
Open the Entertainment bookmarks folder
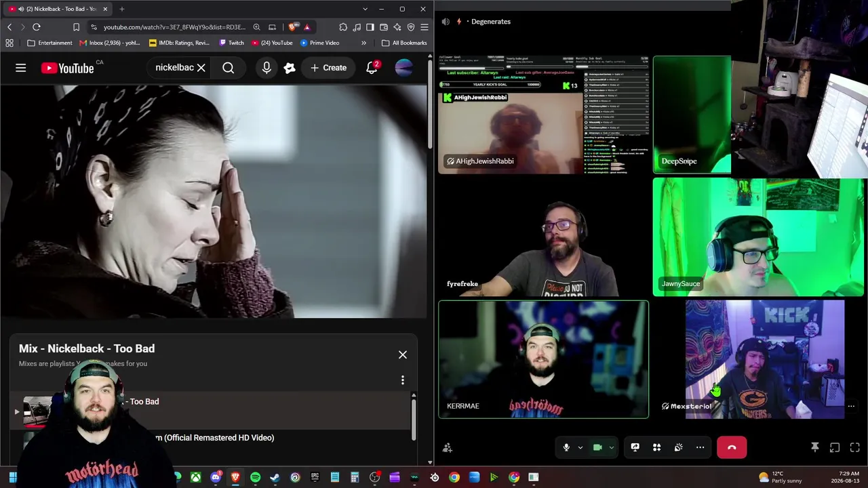tap(50, 43)
